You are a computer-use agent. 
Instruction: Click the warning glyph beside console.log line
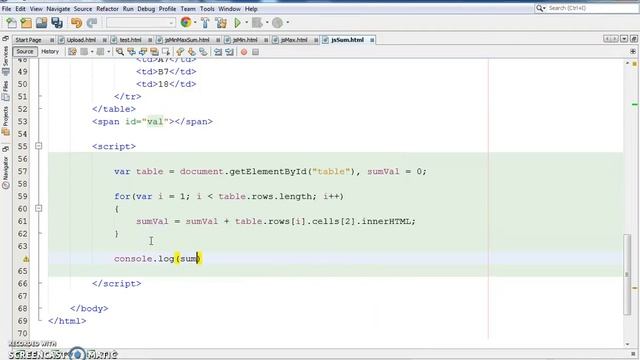[x=26, y=259]
